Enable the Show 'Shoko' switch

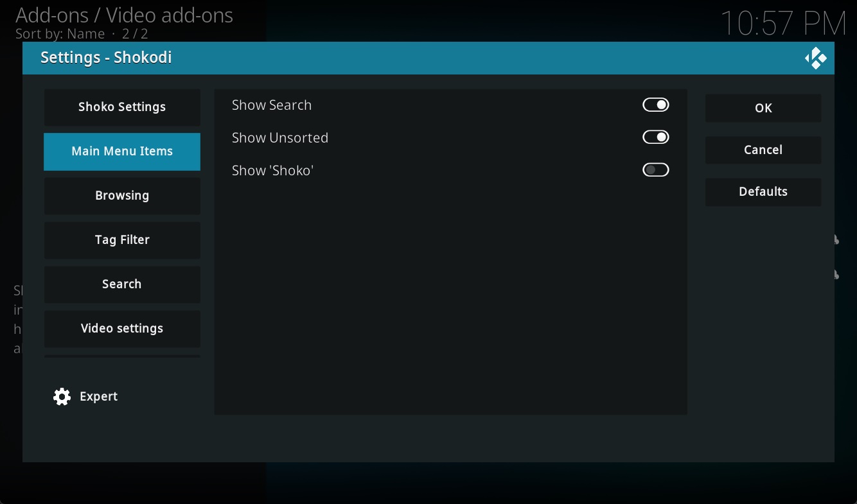click(656, 170)
